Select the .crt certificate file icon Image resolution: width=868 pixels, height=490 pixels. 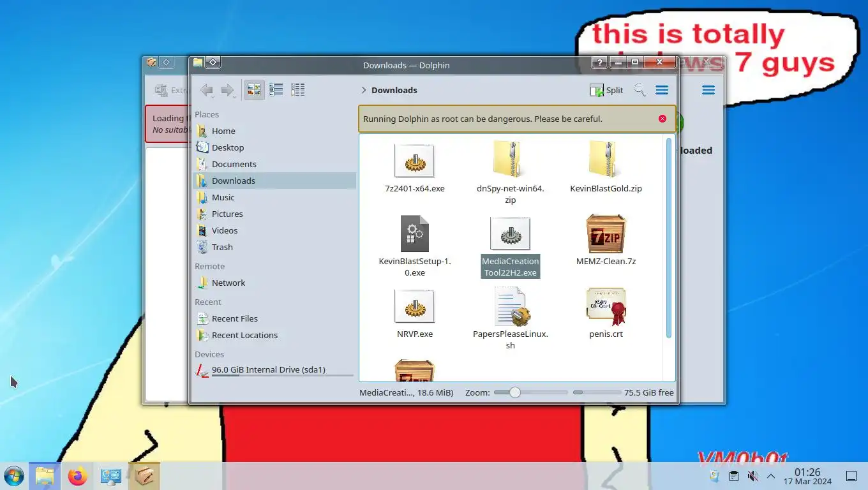coord(606,306)
